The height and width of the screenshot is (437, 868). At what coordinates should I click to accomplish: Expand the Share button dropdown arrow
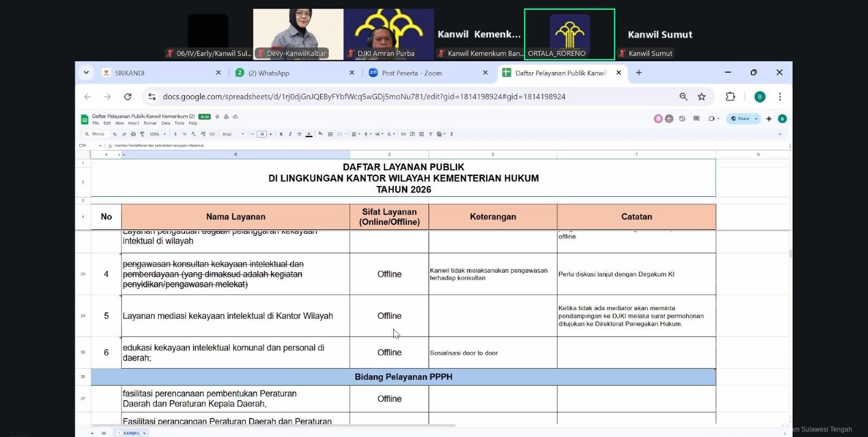pos(756,119)
